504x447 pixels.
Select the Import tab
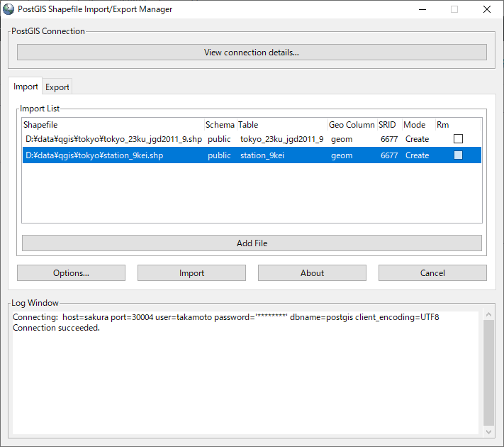coord(26,87)
